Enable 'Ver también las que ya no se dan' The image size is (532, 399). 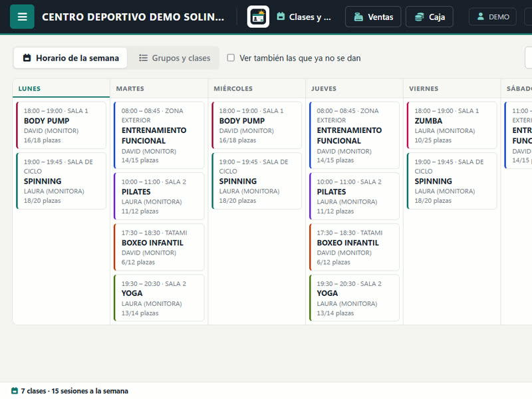click(231, 58)
